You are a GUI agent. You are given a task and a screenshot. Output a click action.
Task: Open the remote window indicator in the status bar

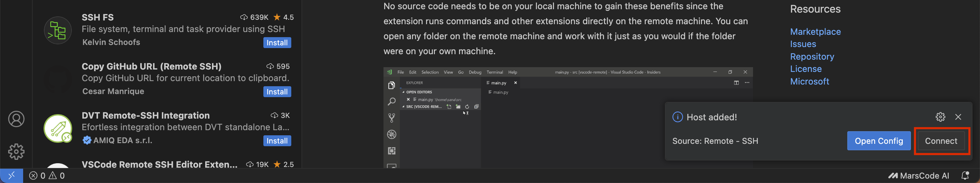click(12, 176)
